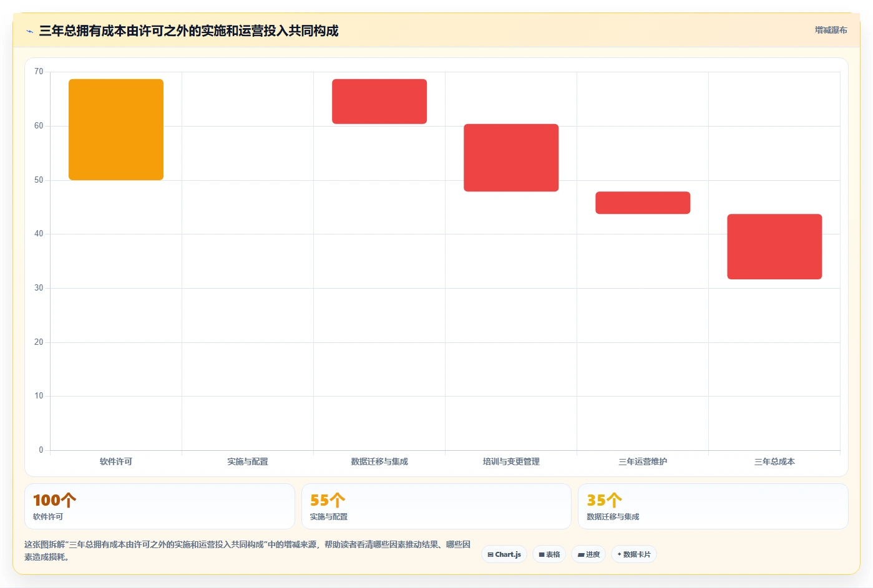Click the y-axis value 50

click(39, 180)
